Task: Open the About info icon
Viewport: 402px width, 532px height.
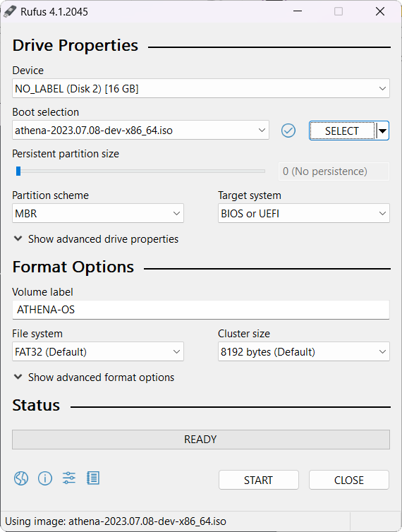Action: pyautogui.click(x=45, y=478)
